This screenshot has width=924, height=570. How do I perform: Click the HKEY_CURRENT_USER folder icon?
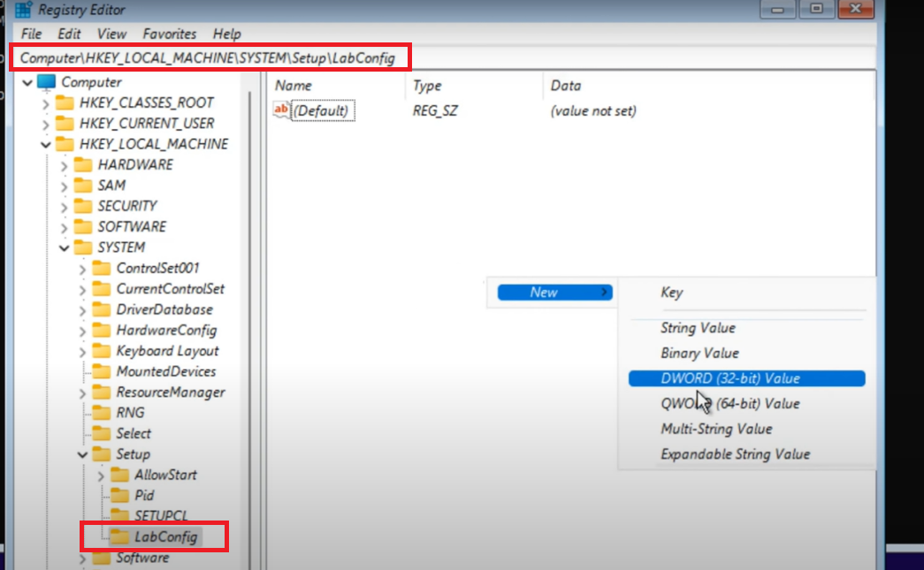point(65,124)
